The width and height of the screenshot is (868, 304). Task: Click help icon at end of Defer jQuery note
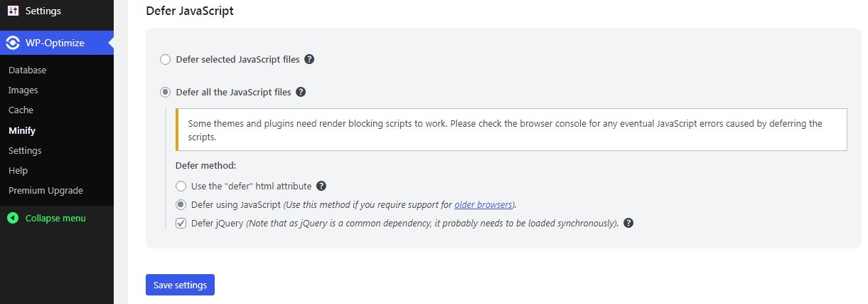click(x=628, y=223)
